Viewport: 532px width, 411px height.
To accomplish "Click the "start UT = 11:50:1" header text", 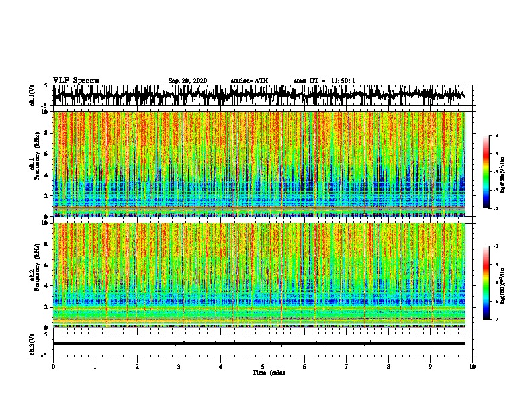I will tap(324, 81).
